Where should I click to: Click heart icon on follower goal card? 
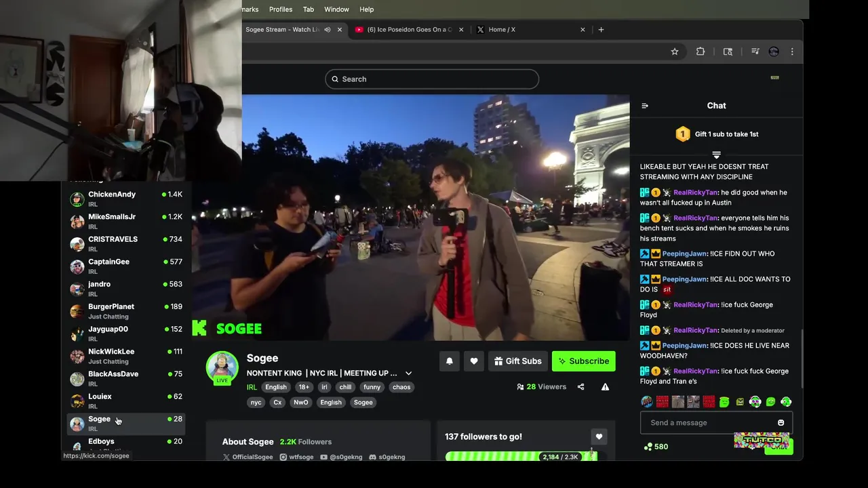pos(599,437)
